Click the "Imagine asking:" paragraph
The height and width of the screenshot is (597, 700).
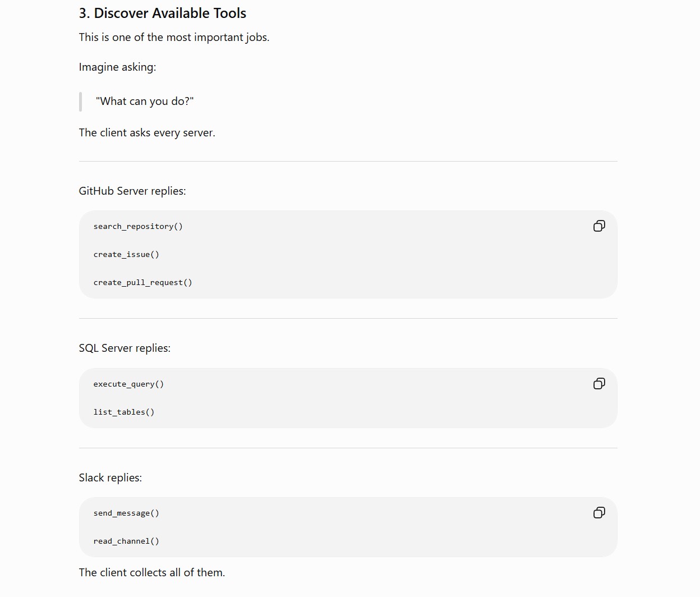coord(117,67)
